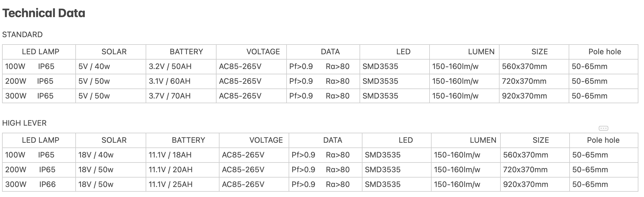644x197 pixels.
Task: Click the VOLTAGE header in the HIGH LEVER table
Action: (x=266, y=140)
